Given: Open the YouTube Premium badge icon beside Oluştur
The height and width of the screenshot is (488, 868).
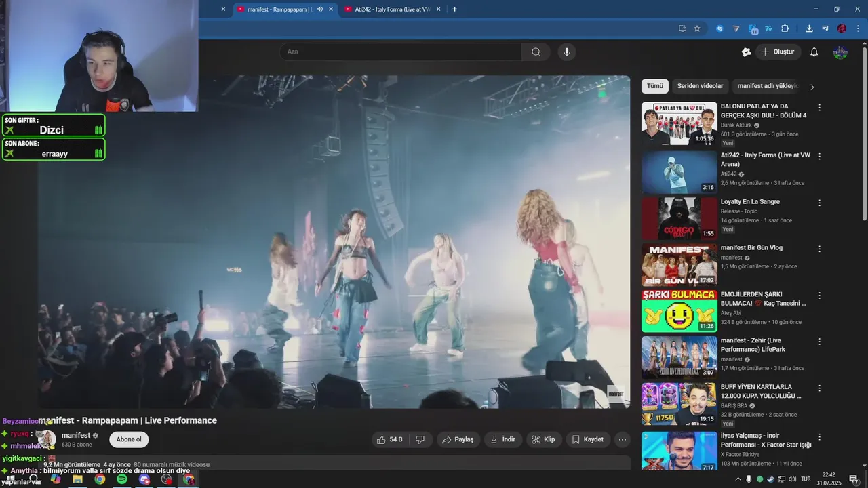Looking at the screenshot, I should tap(747, 52).
